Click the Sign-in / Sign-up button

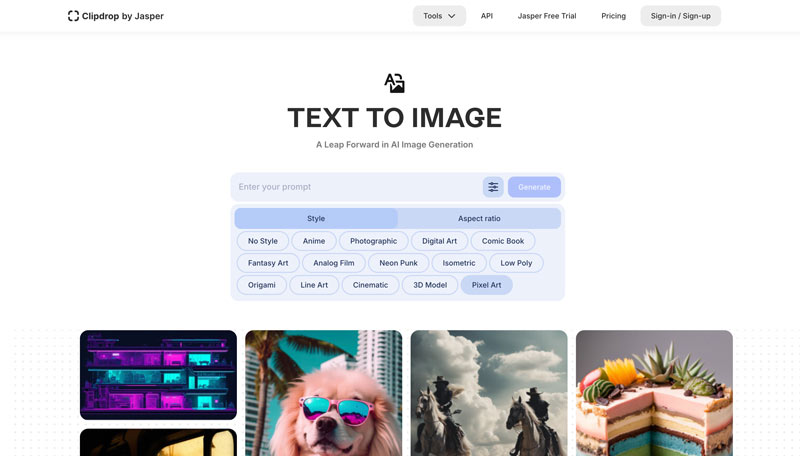tap(680, 16)
